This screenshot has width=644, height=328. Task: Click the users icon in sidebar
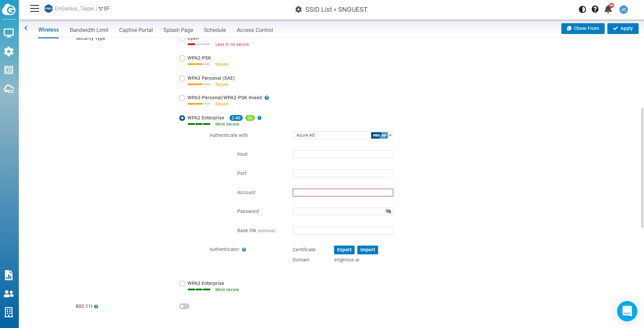(x=9, y=294)
